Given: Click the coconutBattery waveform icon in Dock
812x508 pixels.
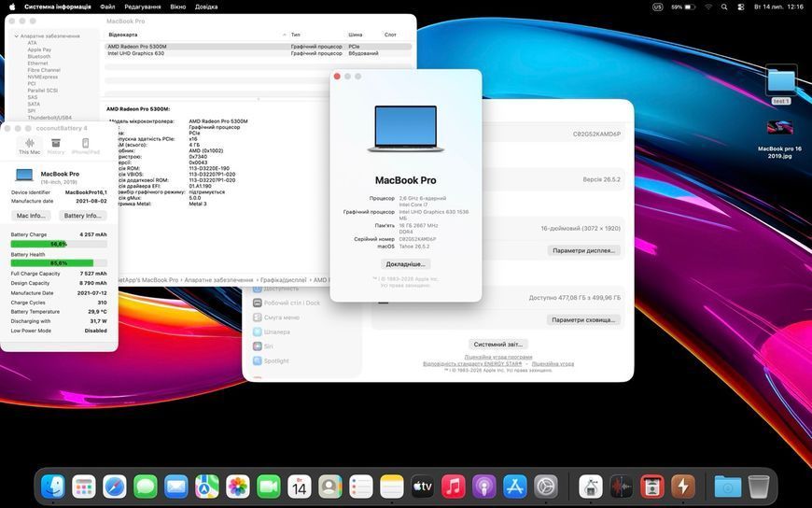Looking at the screenshot, I should click(x=622, y=487).
